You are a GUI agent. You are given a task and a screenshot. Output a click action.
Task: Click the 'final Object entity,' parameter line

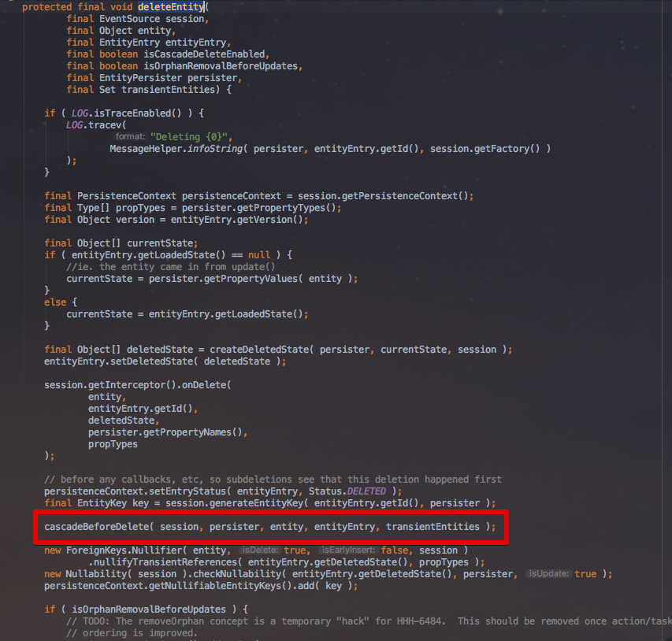click(x=121, y=31)
